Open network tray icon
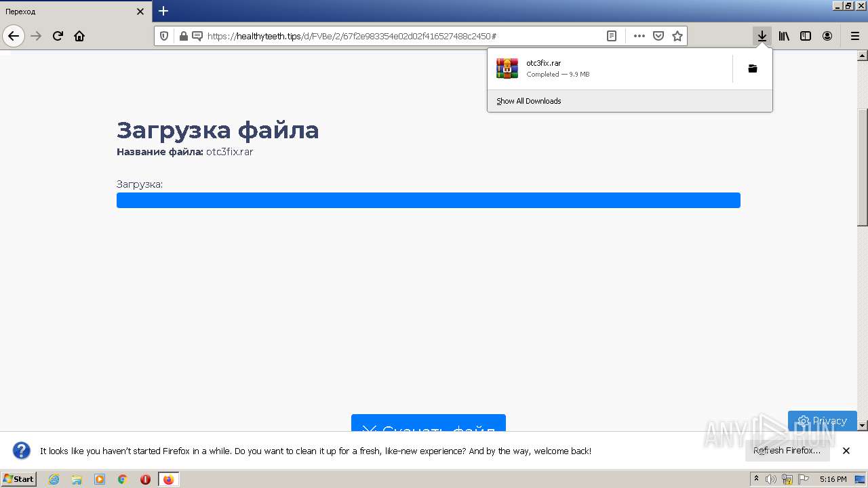 [x=787, y=479]
